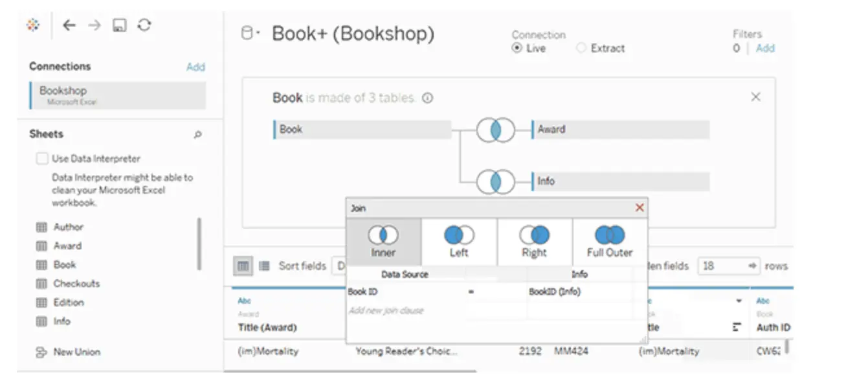This screenshot has height=379, width=868.
Task: Click the 2192 cell
Action: [x=529, y=352]
